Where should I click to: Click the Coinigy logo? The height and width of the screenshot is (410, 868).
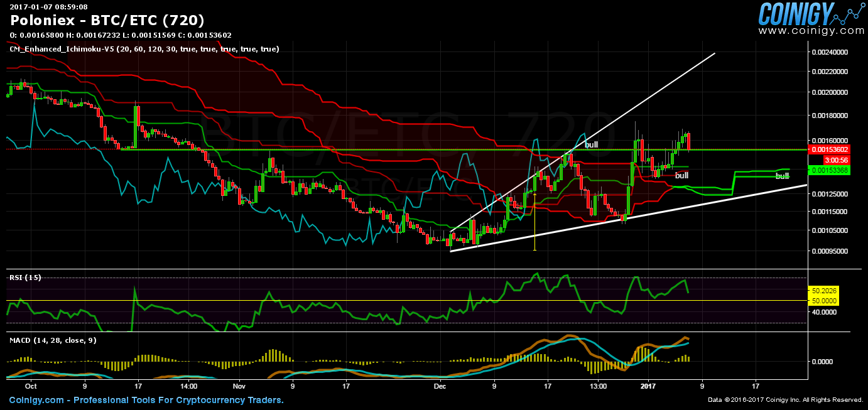(x=811, y=13)
